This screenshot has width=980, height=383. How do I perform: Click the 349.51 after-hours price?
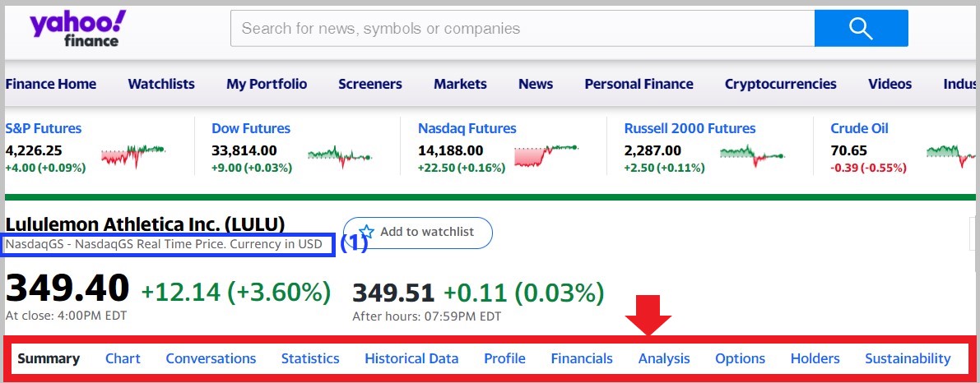[x=393, y=293]
